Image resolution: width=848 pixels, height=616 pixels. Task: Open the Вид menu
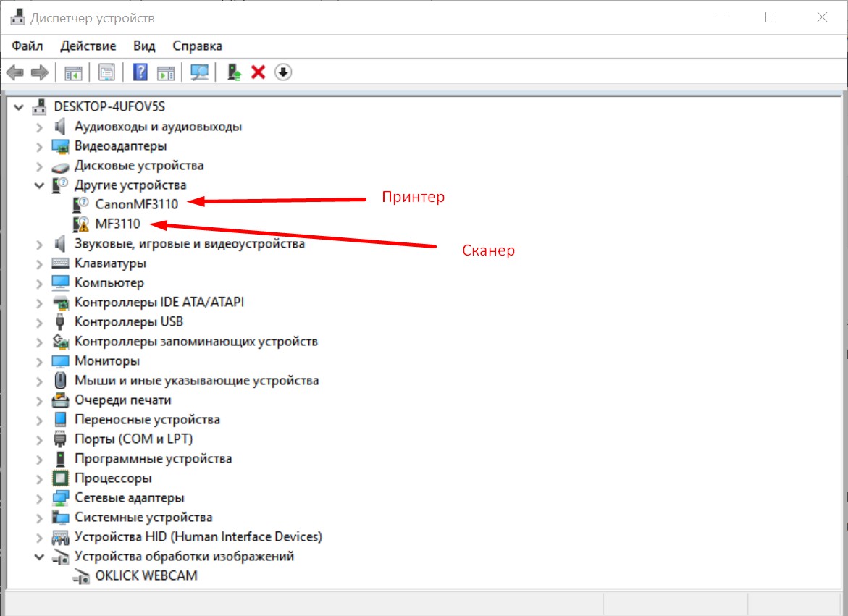click(x=143, y=45)
